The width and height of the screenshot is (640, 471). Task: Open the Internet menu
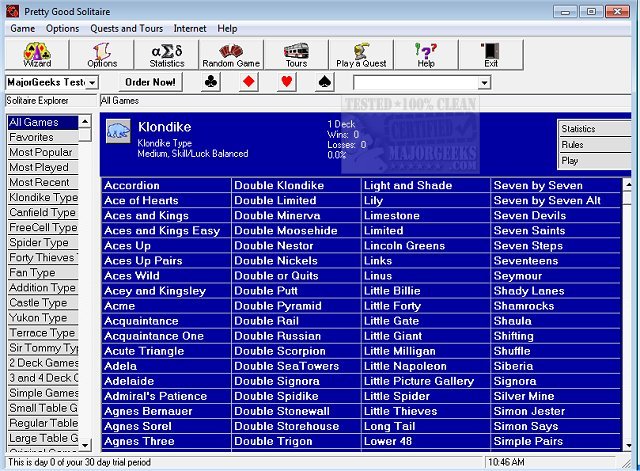pyautogui.click(x=190, y=29)
